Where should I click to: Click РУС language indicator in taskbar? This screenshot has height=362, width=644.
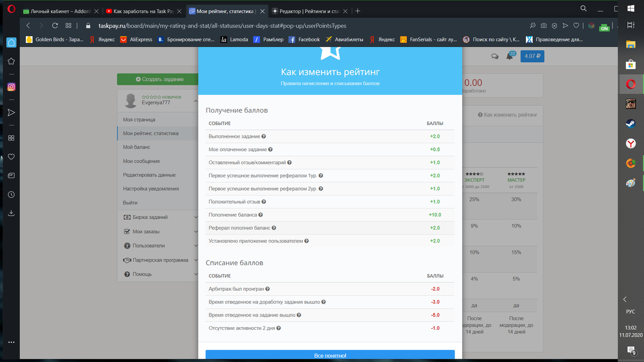631,312
